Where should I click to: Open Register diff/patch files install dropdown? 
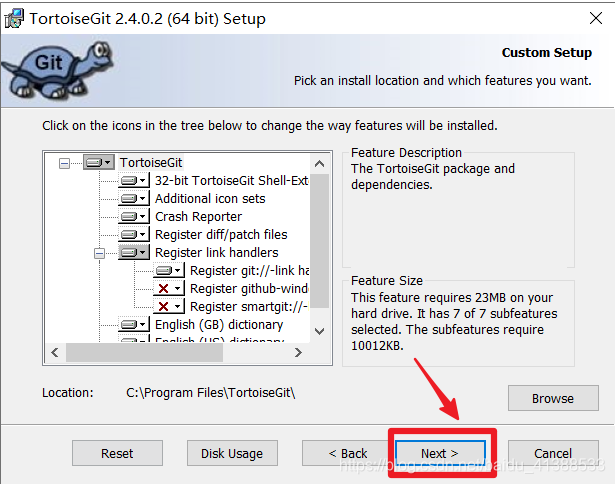click(134, 235)
